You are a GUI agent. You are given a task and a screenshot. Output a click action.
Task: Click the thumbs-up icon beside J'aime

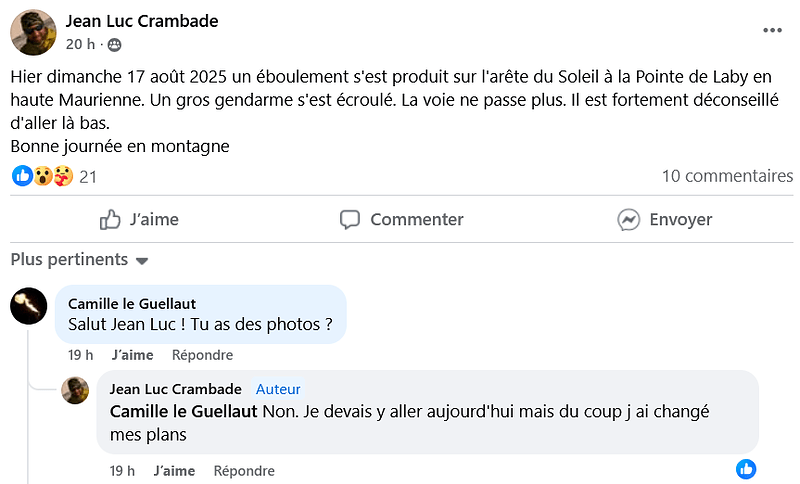110,220
